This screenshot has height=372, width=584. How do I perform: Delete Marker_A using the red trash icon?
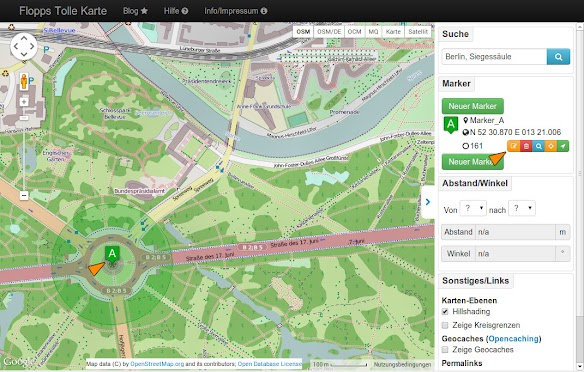[x=526, y=146]
